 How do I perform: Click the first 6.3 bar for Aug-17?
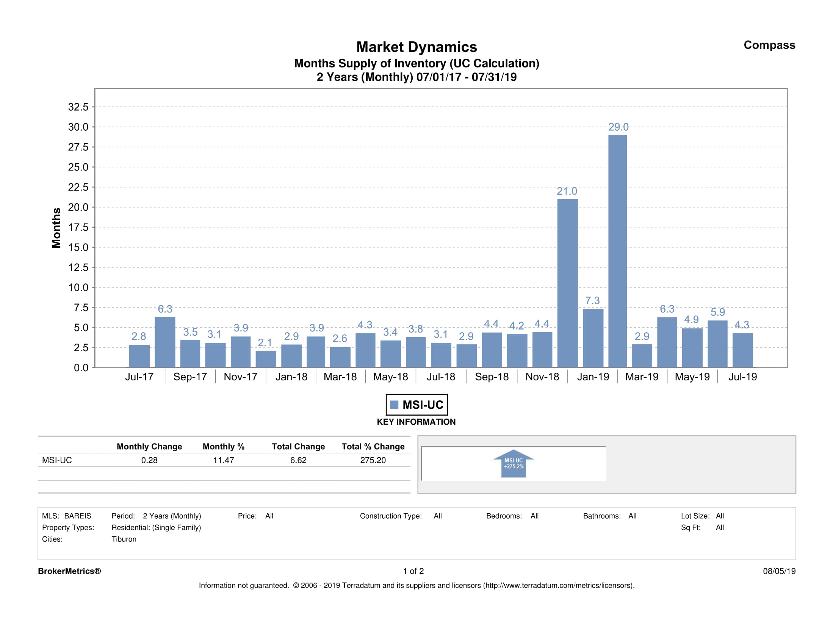165,342
